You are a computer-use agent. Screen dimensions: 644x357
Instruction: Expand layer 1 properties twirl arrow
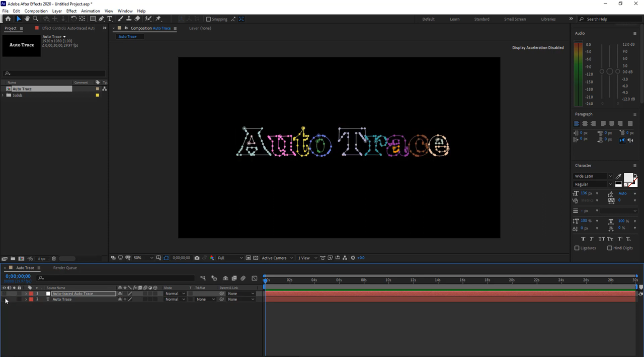(26, 294)
